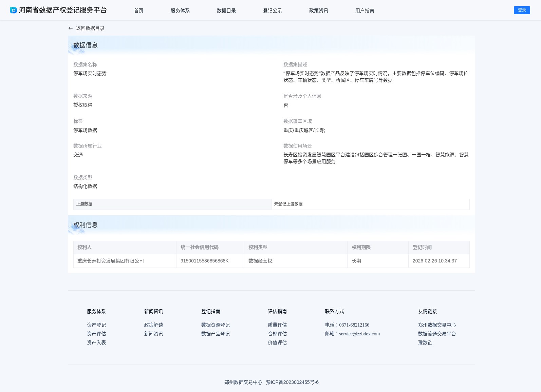Open footer link 资产入表
Screen dimensions: 541x392
pyautogui.click(x=96, y=342)
